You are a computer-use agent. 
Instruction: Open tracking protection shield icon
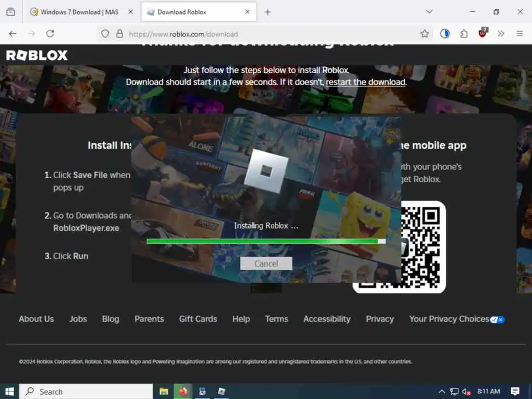point(105,34)
